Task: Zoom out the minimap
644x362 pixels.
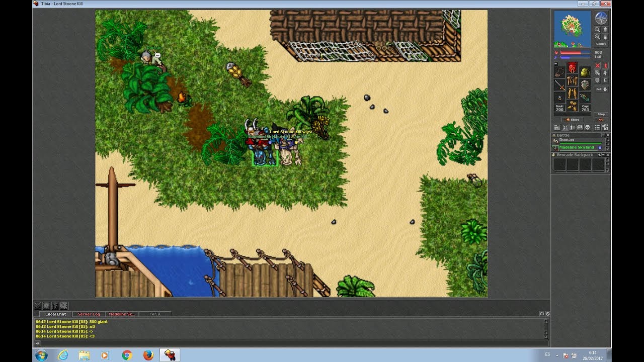Action: 597,30
